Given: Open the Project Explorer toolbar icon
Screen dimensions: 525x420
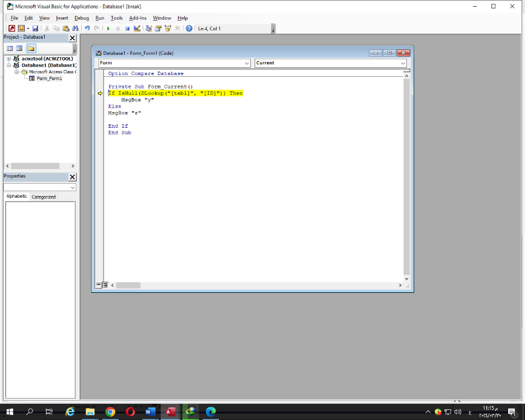Looking at the screenshot, I should coord(149,29).
